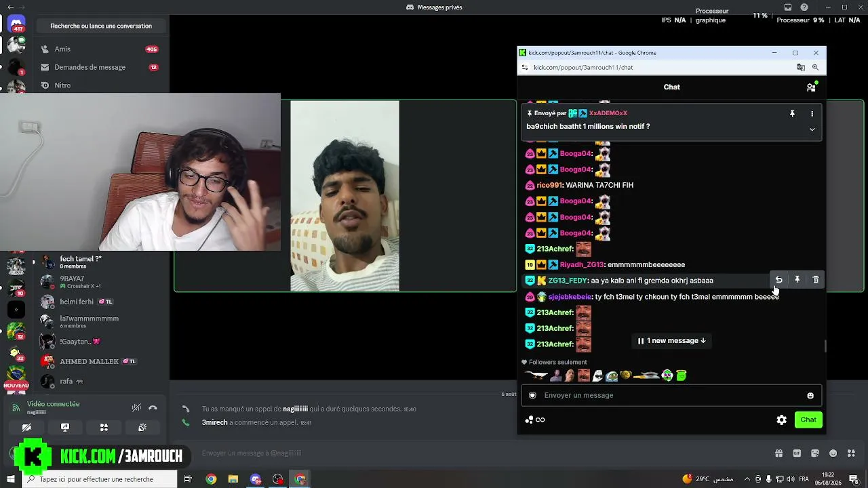The width and height of the screenshot is (868, 488).
Task: Open la7wammmmmmm group chat
Action: 100,321
